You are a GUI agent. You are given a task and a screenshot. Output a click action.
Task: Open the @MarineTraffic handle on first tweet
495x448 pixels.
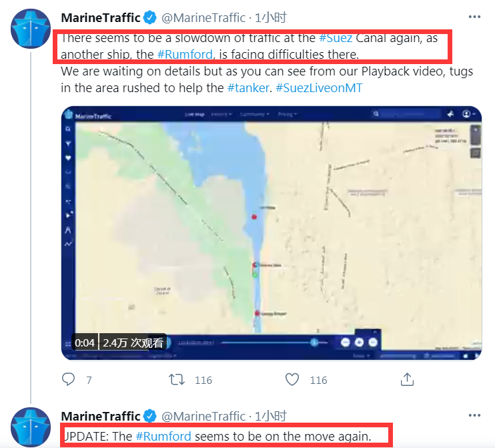coord(203,17)
